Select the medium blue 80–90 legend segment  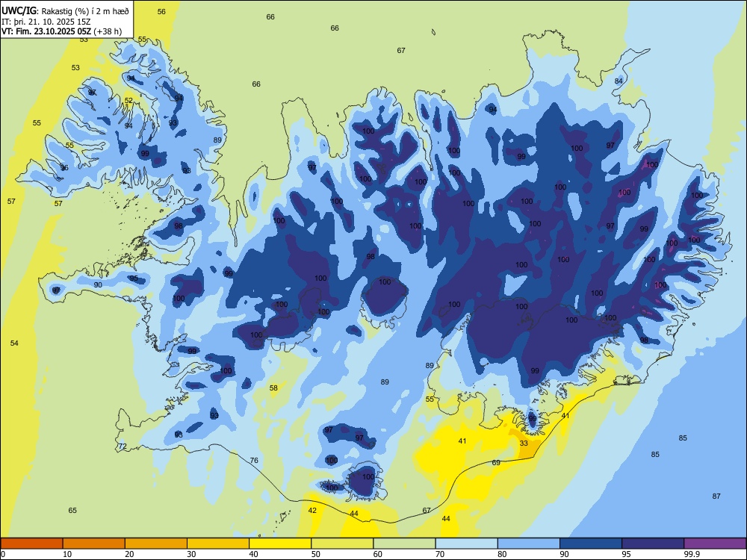tap(529, 544)
